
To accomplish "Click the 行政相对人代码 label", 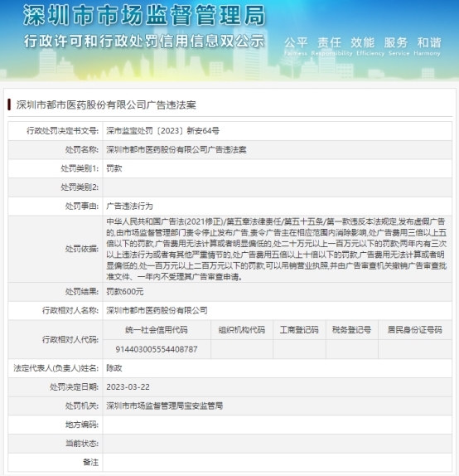I will pyautogui.click(x=70, y=339).
